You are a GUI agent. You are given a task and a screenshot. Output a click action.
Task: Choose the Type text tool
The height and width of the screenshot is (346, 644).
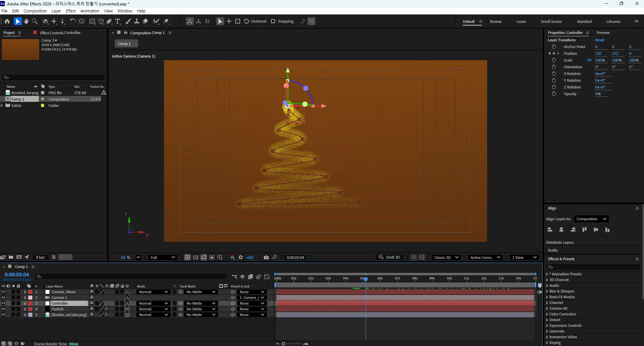117,21
